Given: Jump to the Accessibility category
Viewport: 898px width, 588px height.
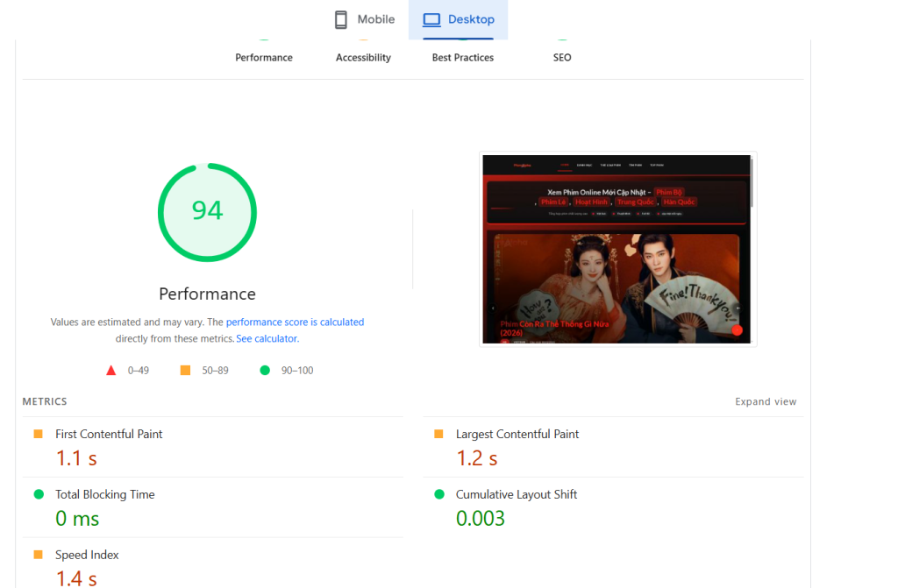Looking at the screenshot, I should tap(363, 57).
